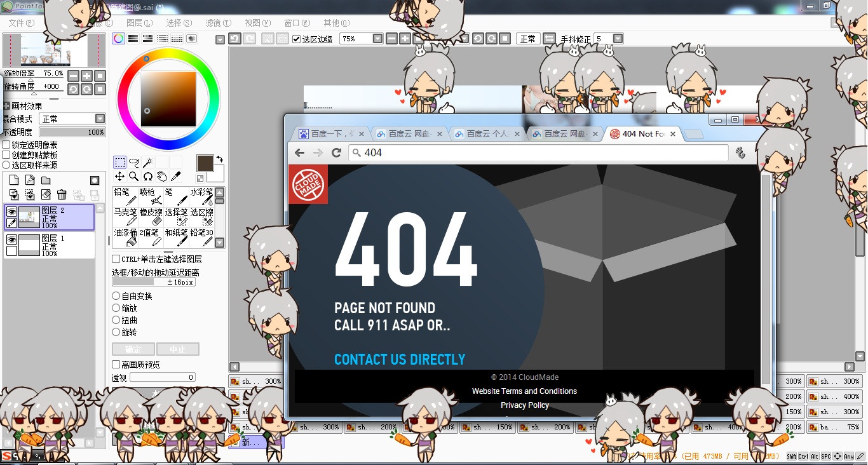Select the eyedropper tool
The width and height of the screenshot is (868, 465).
click(175, 177)
